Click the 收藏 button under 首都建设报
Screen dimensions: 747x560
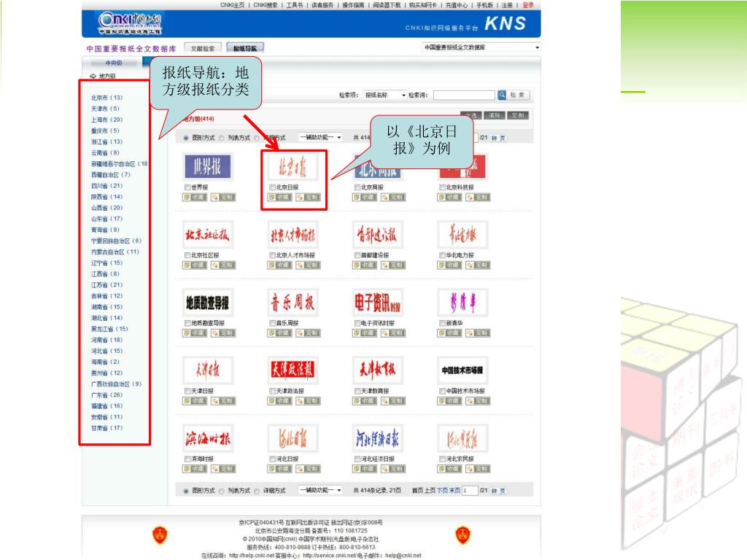click(x=365, y=265)
